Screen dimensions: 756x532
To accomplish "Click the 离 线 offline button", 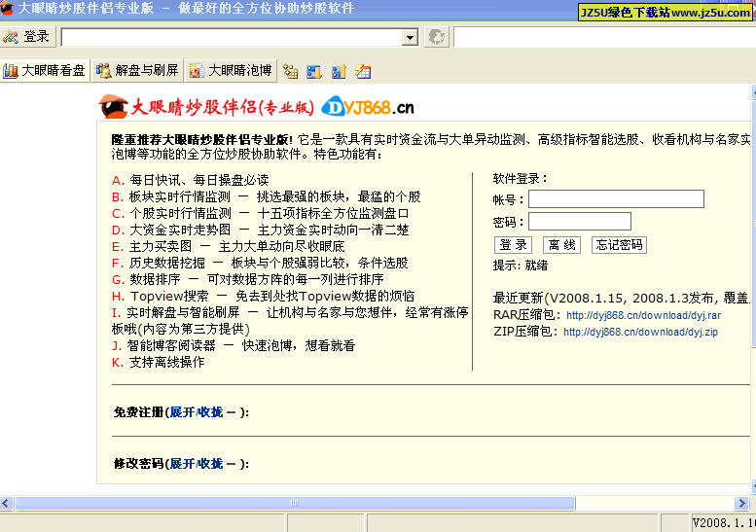I will click(561, 245).
